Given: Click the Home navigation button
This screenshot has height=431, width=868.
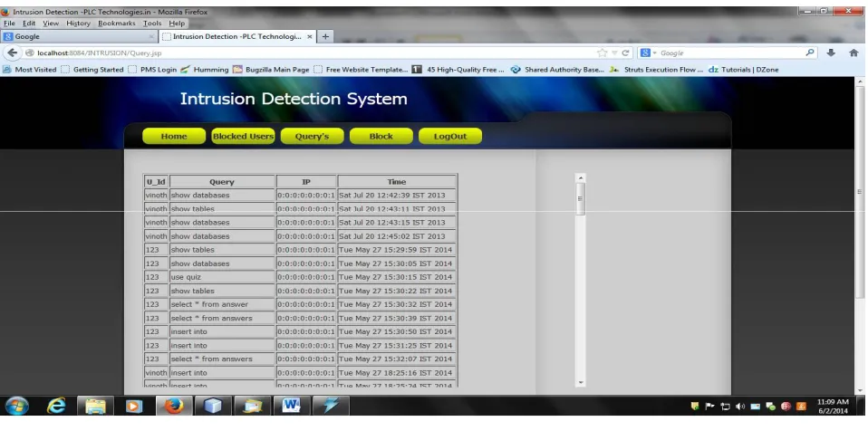Looking at the screenshot, I should coord(174,136).
